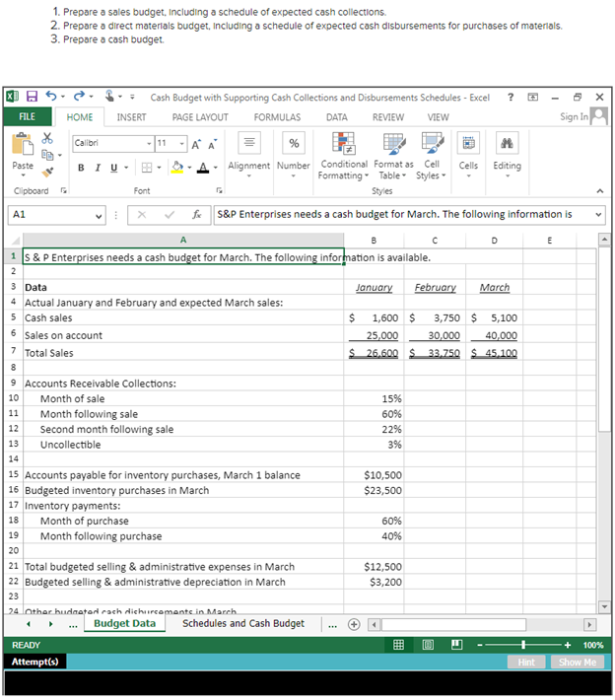Apply yellow Fill Color bucket

point(177,168)
